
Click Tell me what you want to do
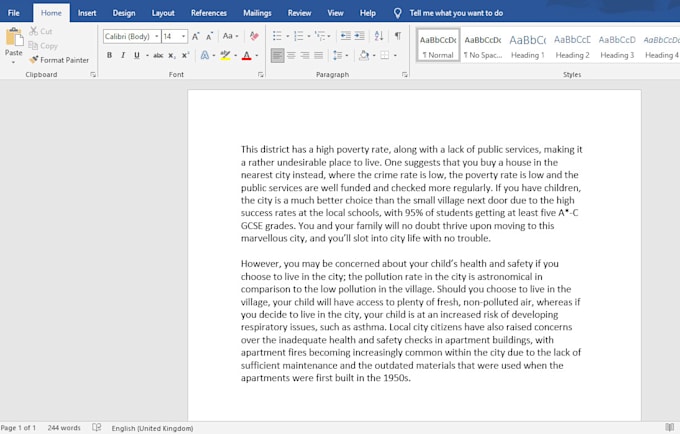456,13
